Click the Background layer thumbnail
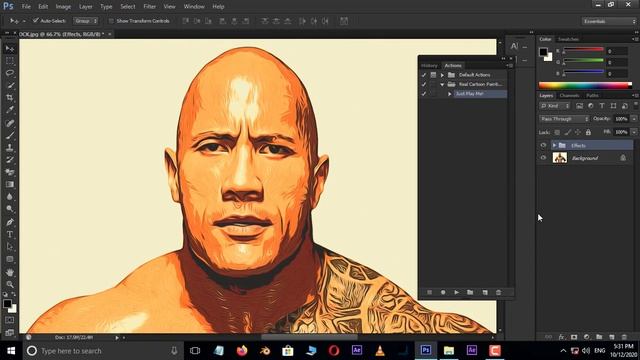The width and height of the screenshot is (640, 360). point(560,158)
